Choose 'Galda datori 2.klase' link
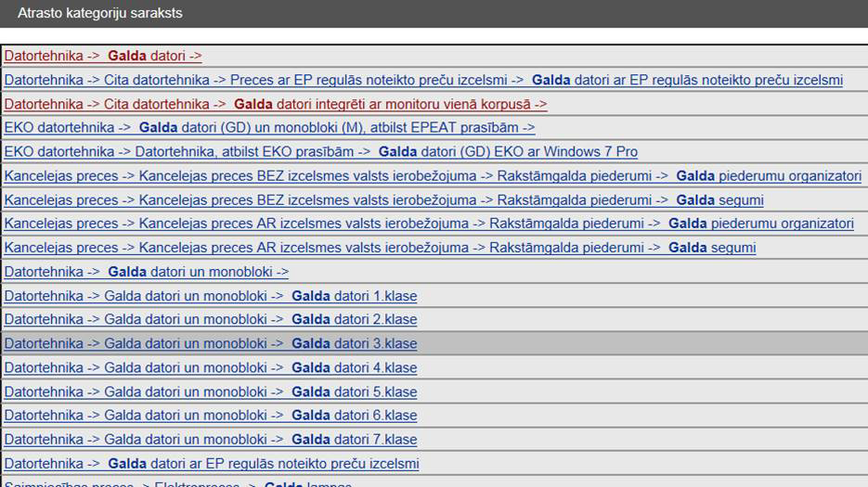868x487 pixels. (211, 320)
